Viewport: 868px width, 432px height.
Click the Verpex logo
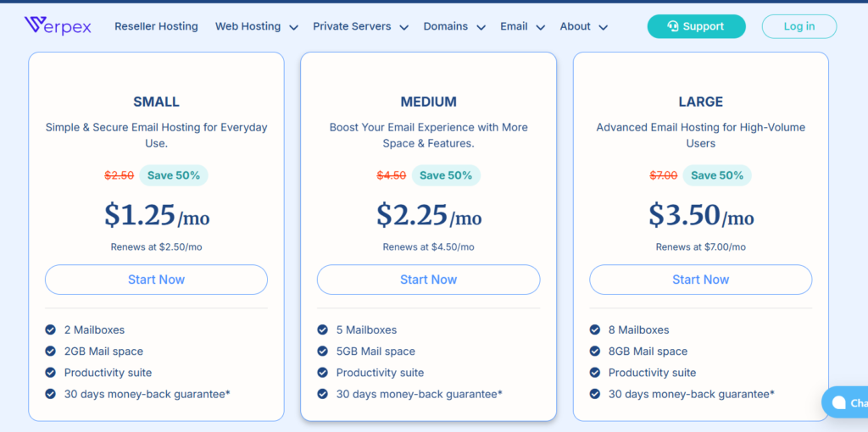(58, 26)
